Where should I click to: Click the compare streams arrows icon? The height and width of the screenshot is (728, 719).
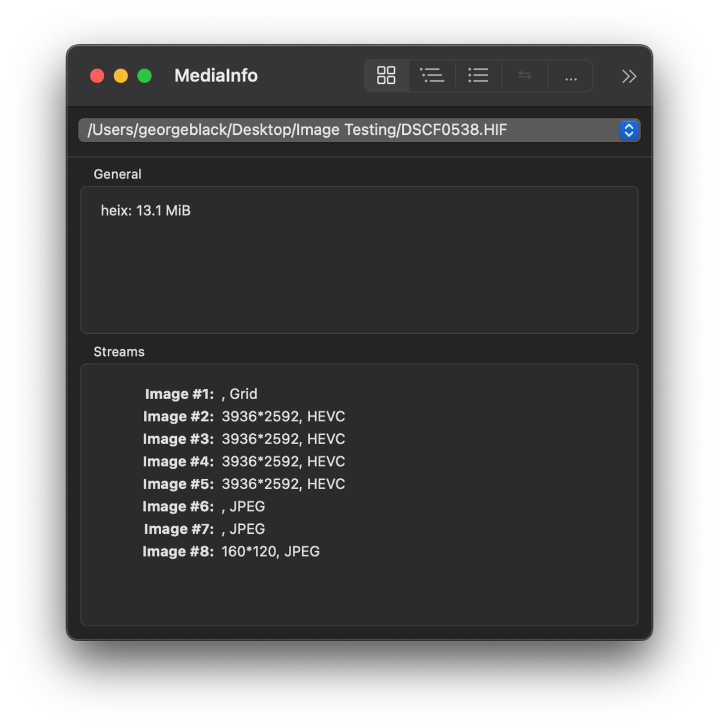click(x=524, y=75)
